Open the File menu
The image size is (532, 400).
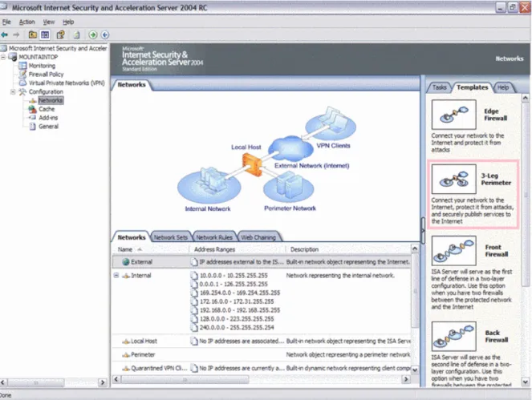[x=6, y=22]
